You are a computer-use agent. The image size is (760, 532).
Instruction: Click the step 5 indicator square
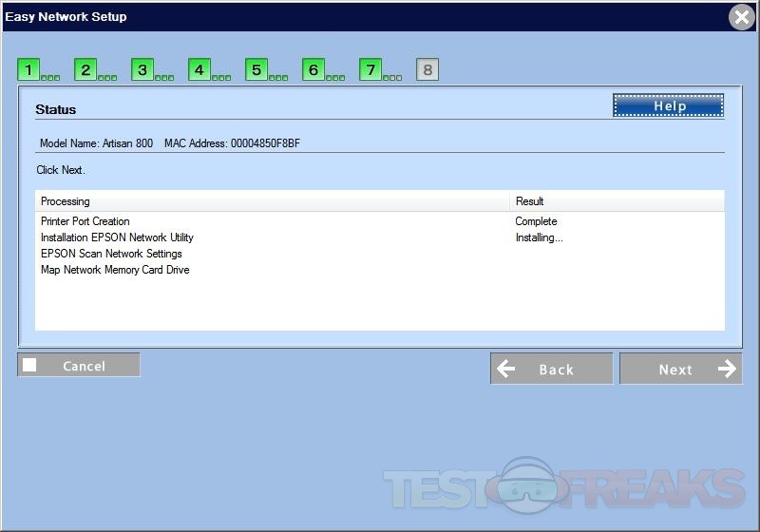pos(256,69)
